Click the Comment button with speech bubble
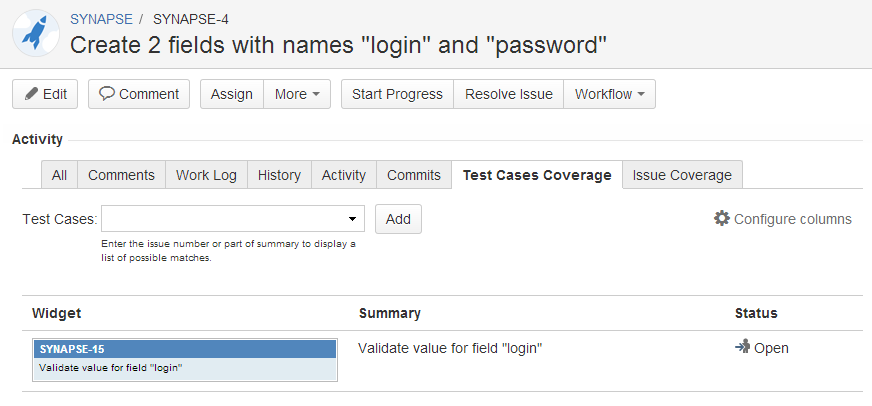The height and width of the screenshot is (406, 872). coord(139,94)
